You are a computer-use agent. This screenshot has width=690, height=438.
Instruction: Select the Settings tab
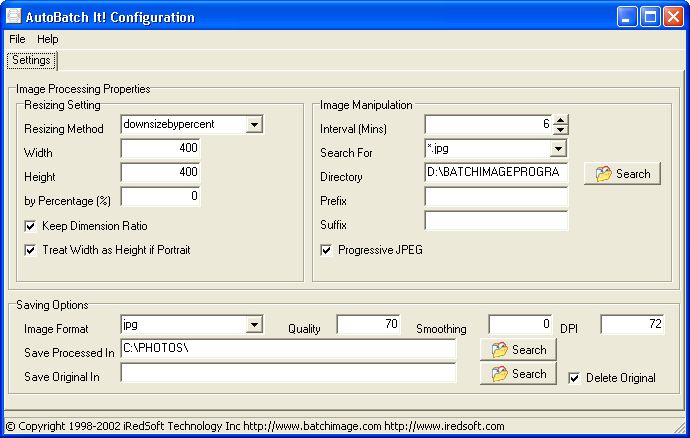(x=31, y=60)
